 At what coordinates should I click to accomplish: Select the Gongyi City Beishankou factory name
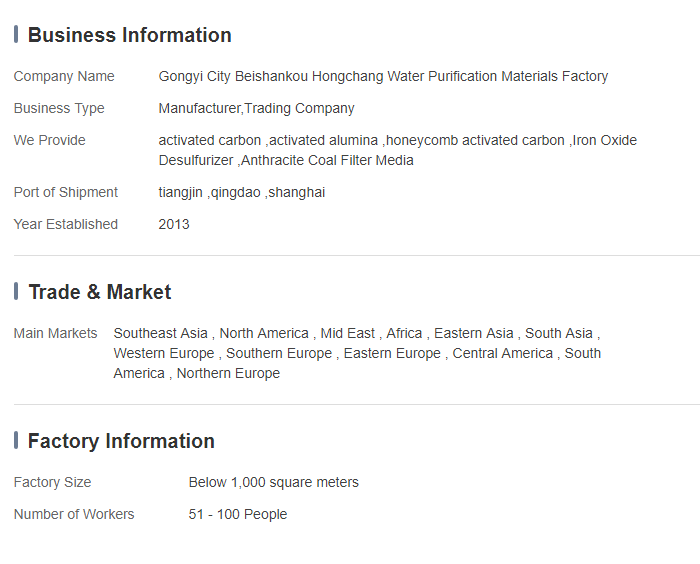(383, 76)
